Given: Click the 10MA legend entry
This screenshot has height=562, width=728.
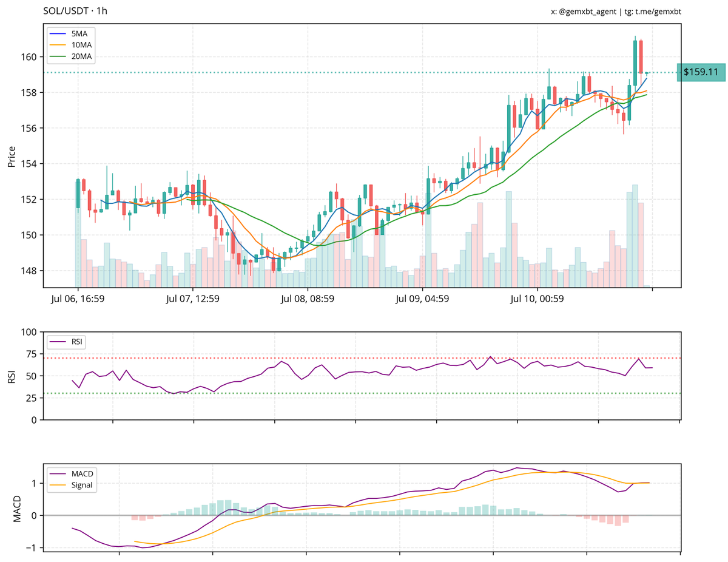Looking at the screenshot, I should click(x=72, y=45).
